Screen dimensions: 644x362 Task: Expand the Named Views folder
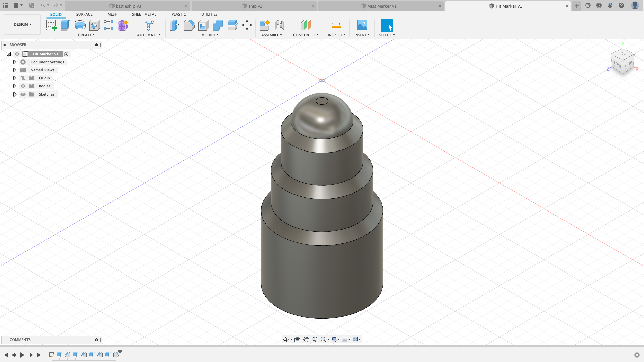pyautogui.click(x=15, y=70)
